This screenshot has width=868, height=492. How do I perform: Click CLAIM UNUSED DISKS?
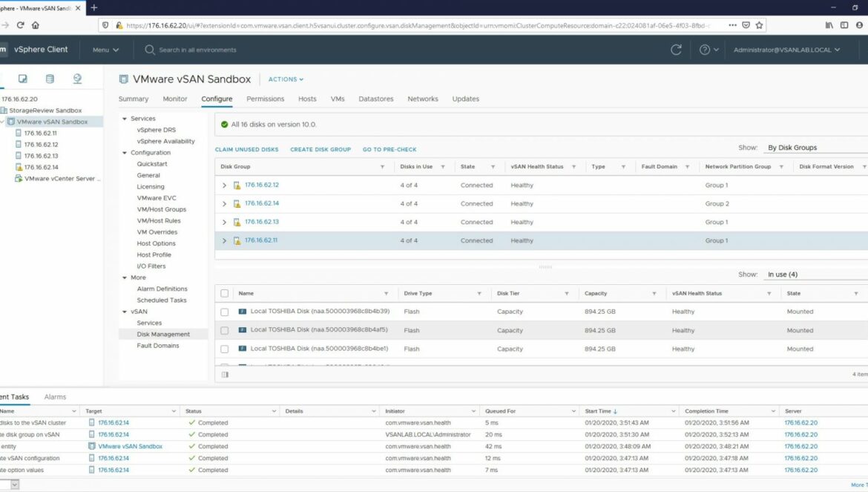tap(246, 149)
